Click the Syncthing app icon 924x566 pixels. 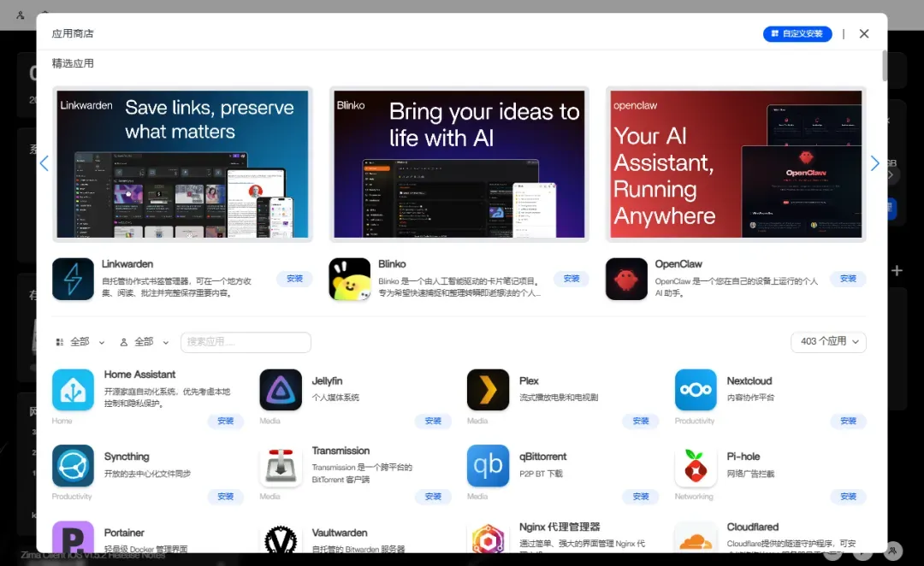(73, 466)
